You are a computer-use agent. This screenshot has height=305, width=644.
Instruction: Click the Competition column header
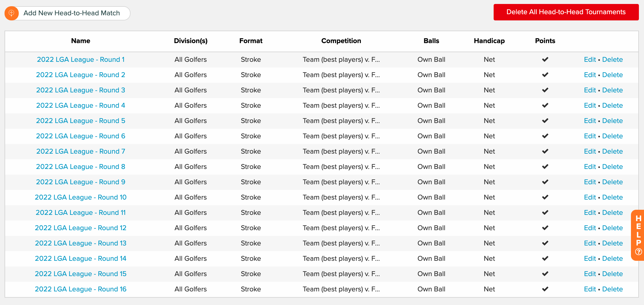(x=341, y=41)
